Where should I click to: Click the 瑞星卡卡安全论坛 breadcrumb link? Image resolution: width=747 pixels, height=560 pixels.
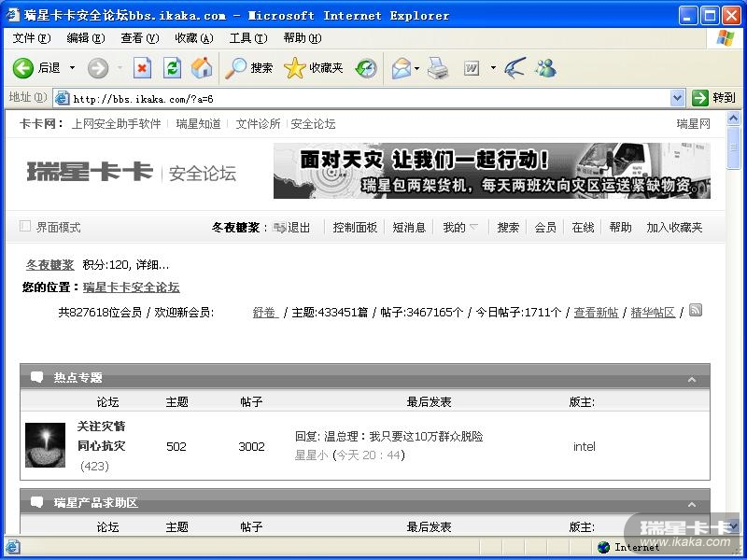click(132, 287)
